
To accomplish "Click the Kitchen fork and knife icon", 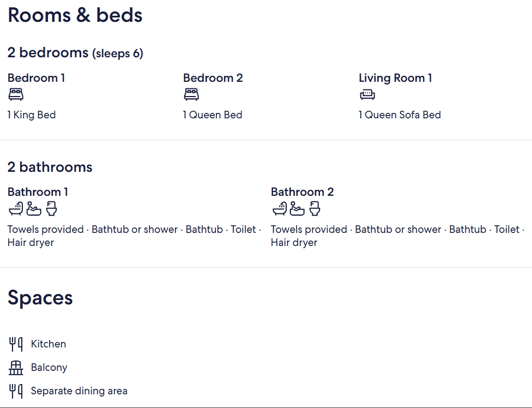I will [x=16, y=344].
